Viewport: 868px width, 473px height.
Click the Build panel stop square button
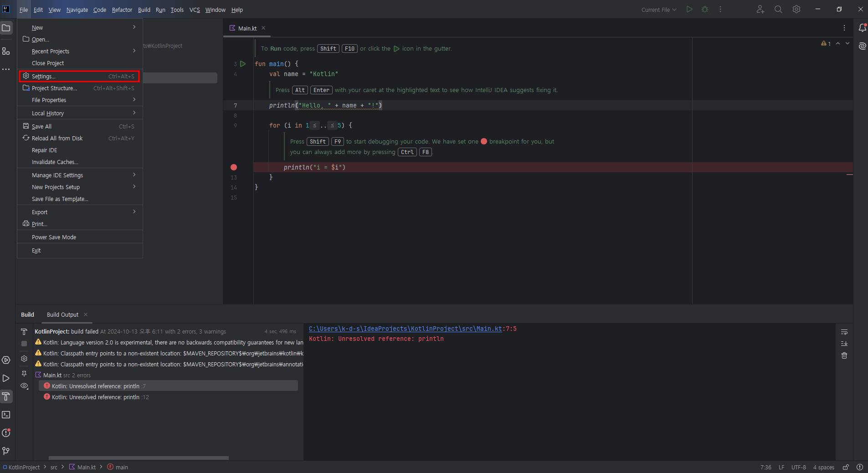[x=24, y=344]
